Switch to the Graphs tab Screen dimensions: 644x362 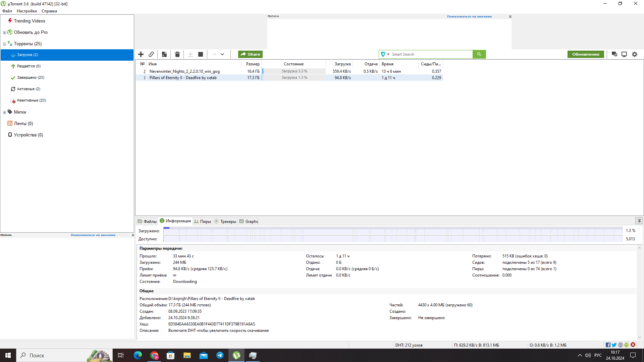coord(249,221)
